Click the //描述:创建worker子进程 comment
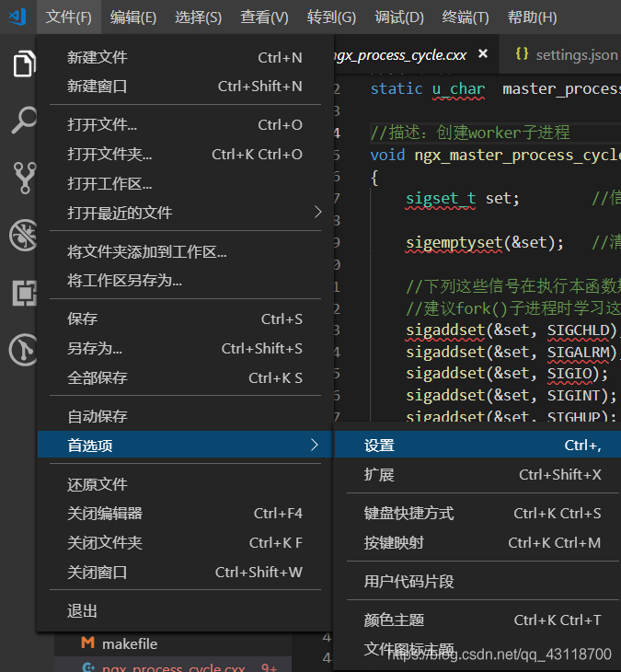The image size is (621, 672). tap(470, 133)
